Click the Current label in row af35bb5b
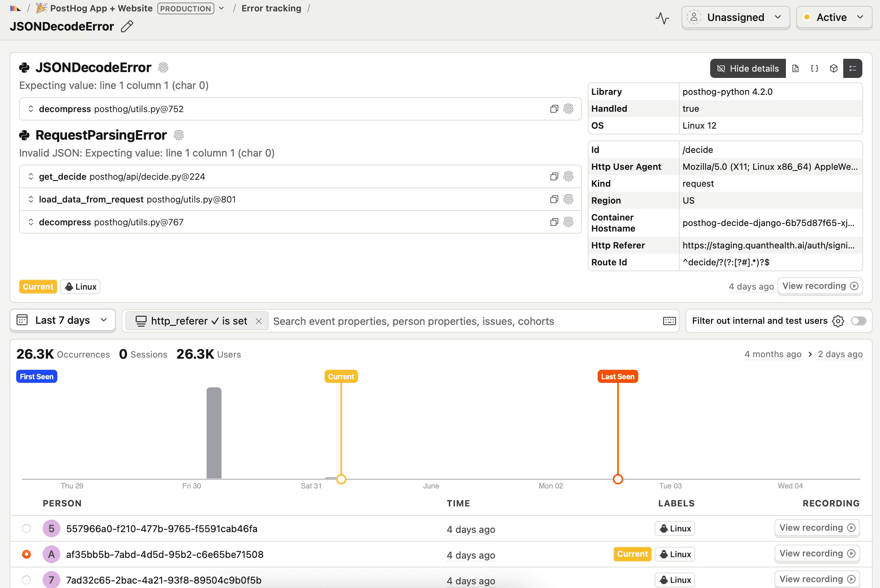 click(x=632, y=554)
